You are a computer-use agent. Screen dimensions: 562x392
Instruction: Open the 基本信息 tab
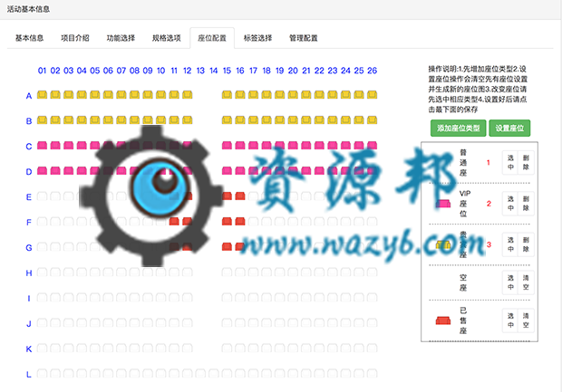[x=29, y=38]
